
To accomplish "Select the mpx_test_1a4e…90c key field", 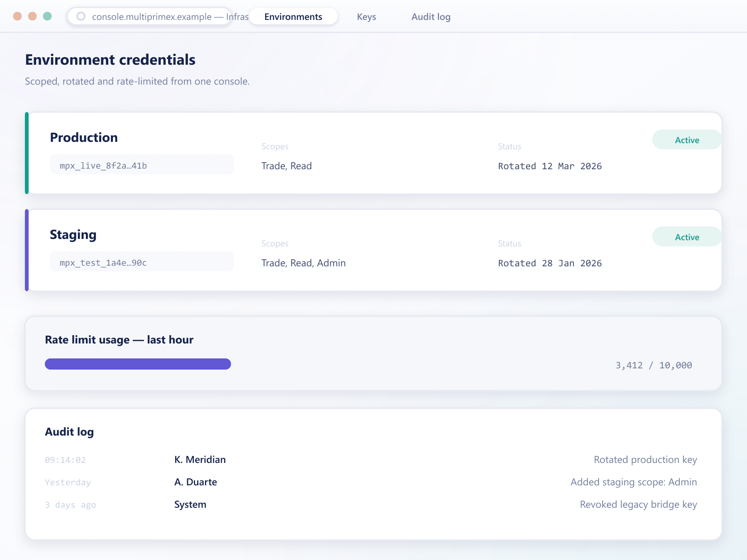I will pos(142,262).
